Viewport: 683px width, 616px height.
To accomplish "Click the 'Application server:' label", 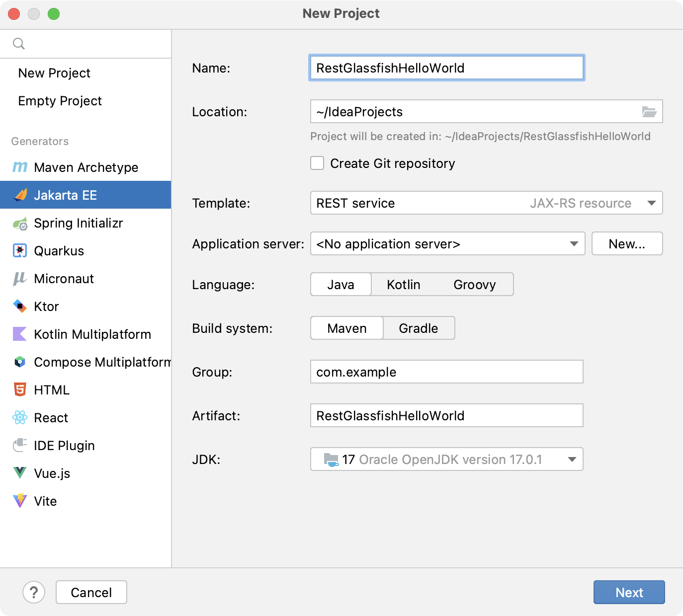I will (x=248, y=244).
